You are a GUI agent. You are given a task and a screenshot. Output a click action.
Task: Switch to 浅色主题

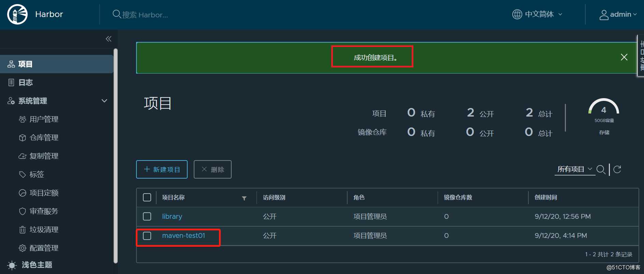37,265
